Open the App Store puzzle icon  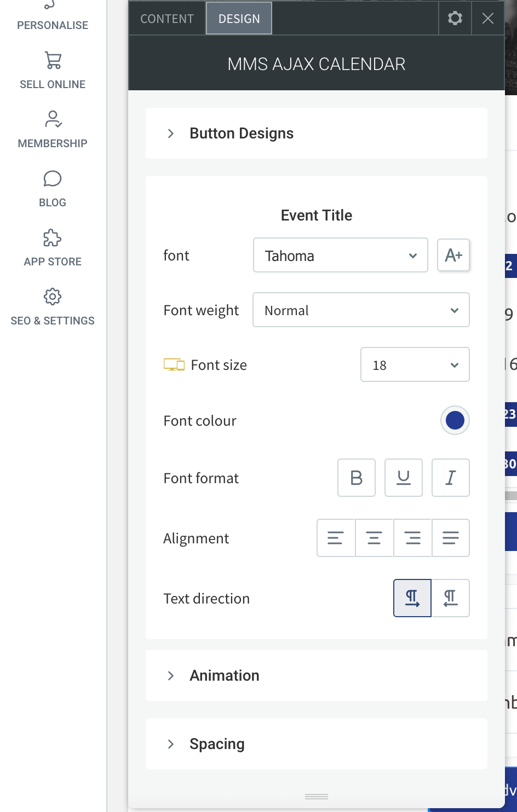52,237
